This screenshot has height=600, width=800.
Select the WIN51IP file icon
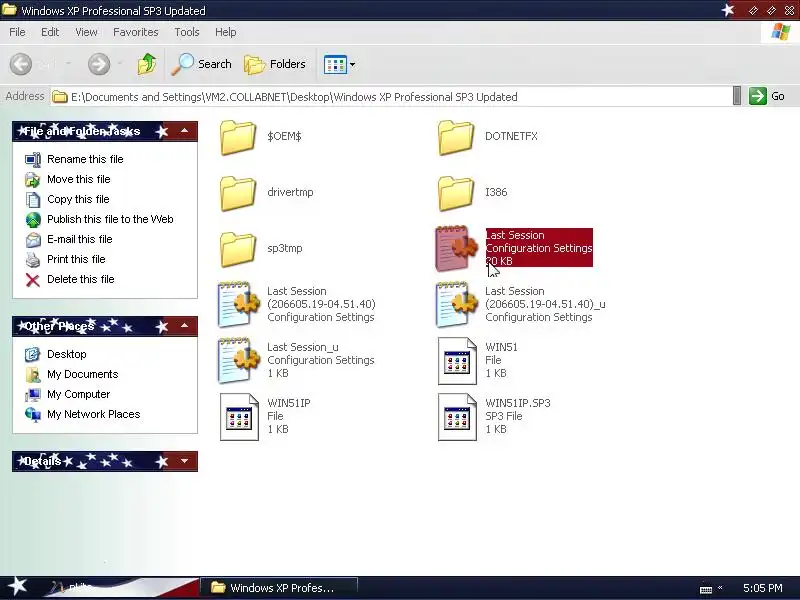[239, 417]
